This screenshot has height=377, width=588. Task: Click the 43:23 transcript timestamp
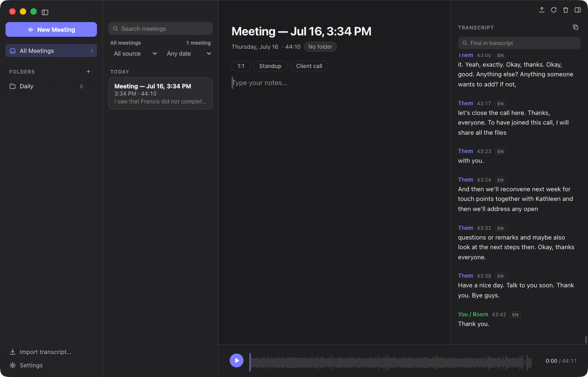tap(484, 152)
